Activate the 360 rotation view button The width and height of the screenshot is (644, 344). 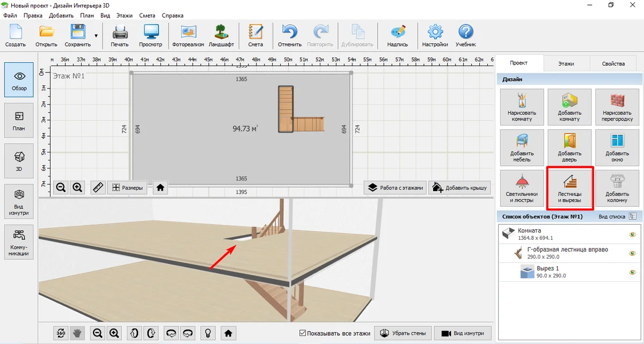(x=61, y=333)
